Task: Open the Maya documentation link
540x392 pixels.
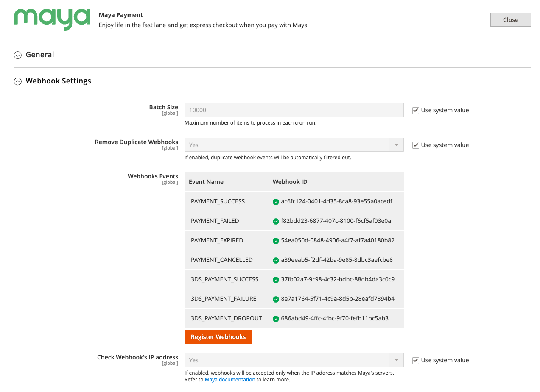Action: pos(230,380)
